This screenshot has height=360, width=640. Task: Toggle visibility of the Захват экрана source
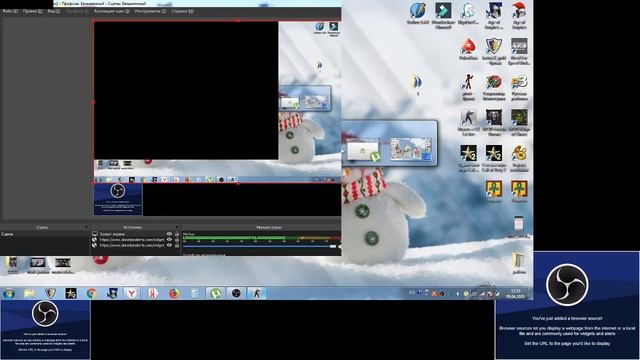point(169,234)
